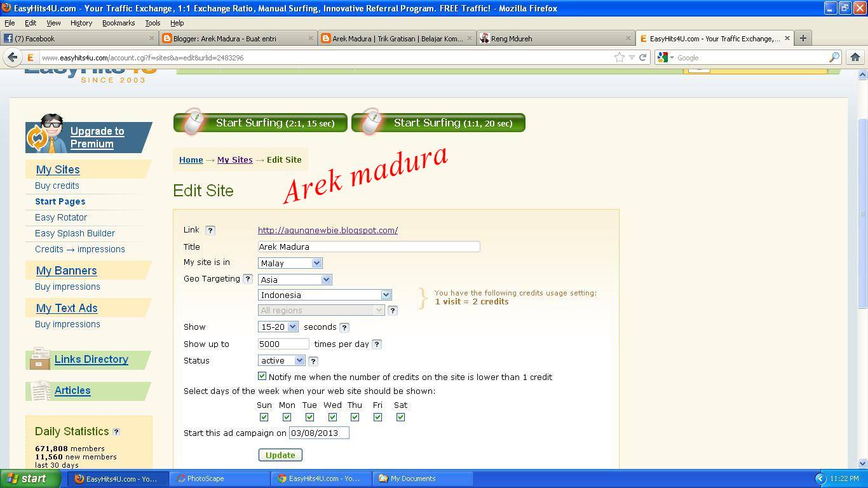Click help icon beside All regions dropdown
Image resolution: width=868 pixels, height=488 pixels.
click(x=393, y=311)
